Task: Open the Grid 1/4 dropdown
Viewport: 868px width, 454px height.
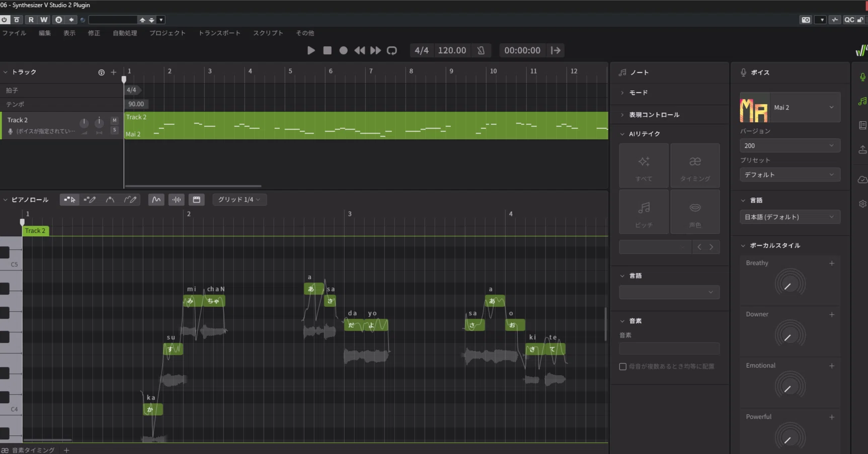Action: point(239,200)
